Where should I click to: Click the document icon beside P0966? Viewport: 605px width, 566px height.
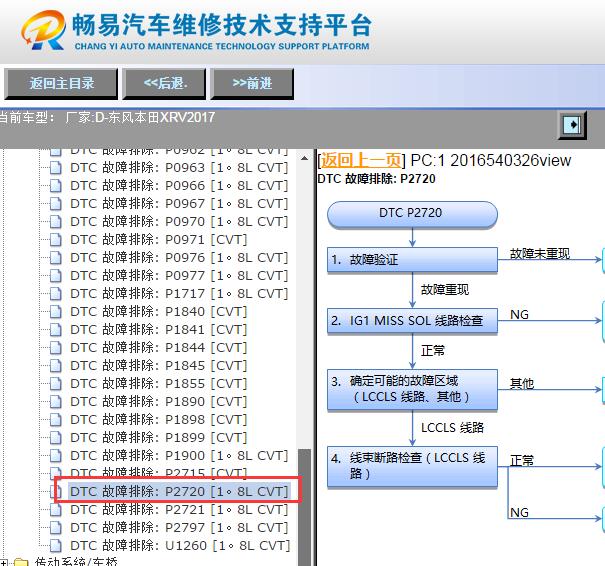tap(56, 186)
